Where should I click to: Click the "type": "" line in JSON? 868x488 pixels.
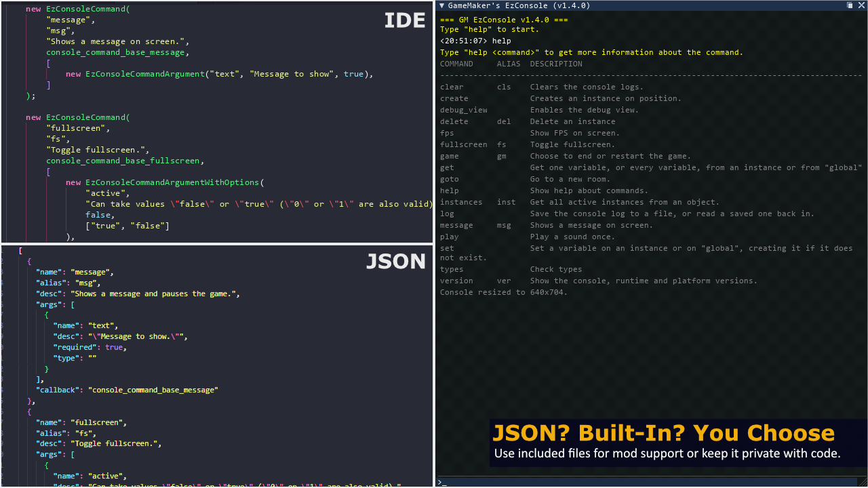(75, 357)
